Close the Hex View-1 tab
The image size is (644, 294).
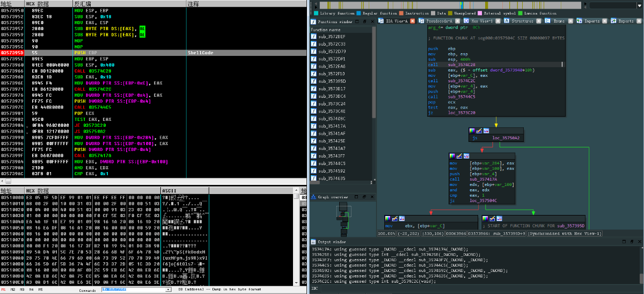[x=499, y=21]
